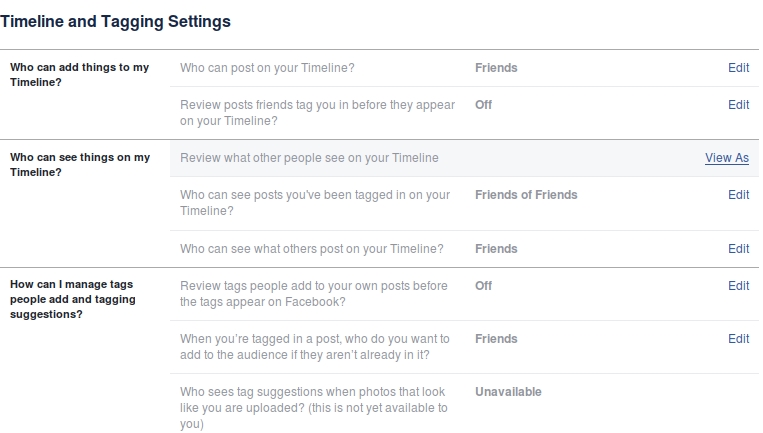763x433 pixels.
Task: Edit who sees posts you've been tagged in
Action: pyautogui.click(x=738, y=195)
